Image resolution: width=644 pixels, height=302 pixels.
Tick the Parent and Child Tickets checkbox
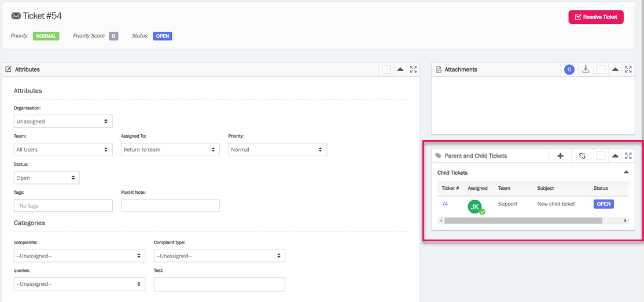coord(601,156)
